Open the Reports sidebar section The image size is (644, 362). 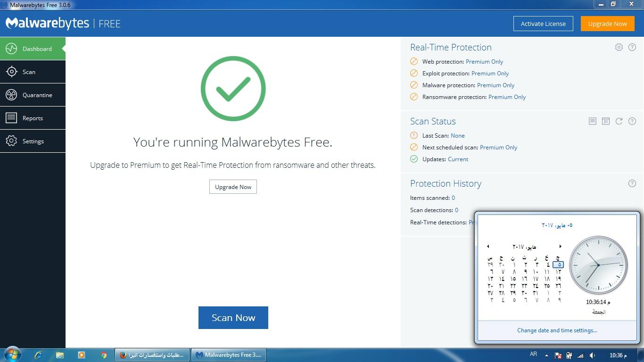[x=33, y=118]
